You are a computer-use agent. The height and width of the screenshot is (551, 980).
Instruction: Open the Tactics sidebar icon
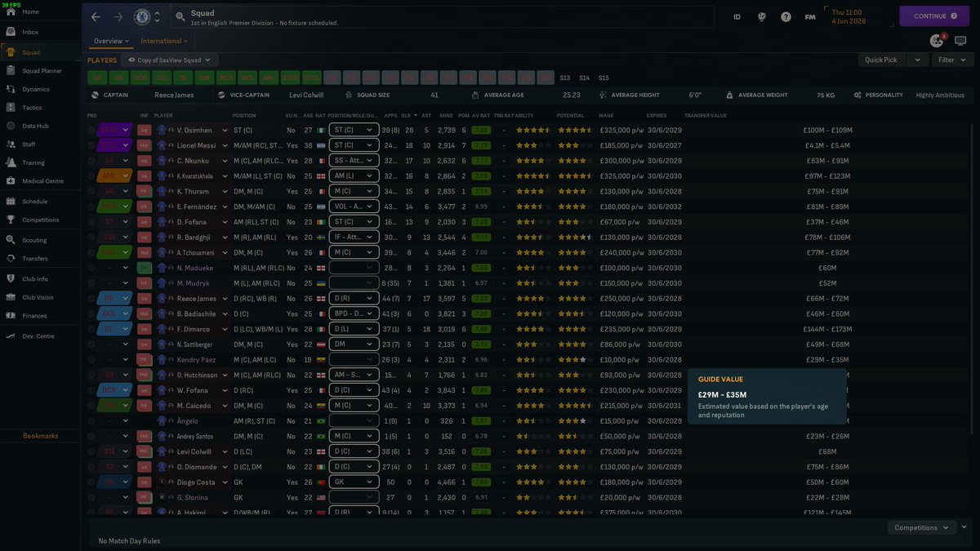pyautogui.click(x=11, y=108)
